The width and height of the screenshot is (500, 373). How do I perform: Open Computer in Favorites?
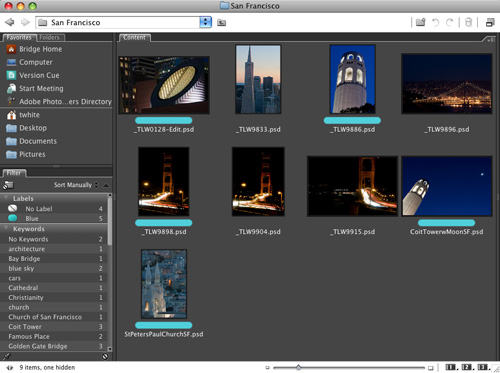(x=36, y=62)
